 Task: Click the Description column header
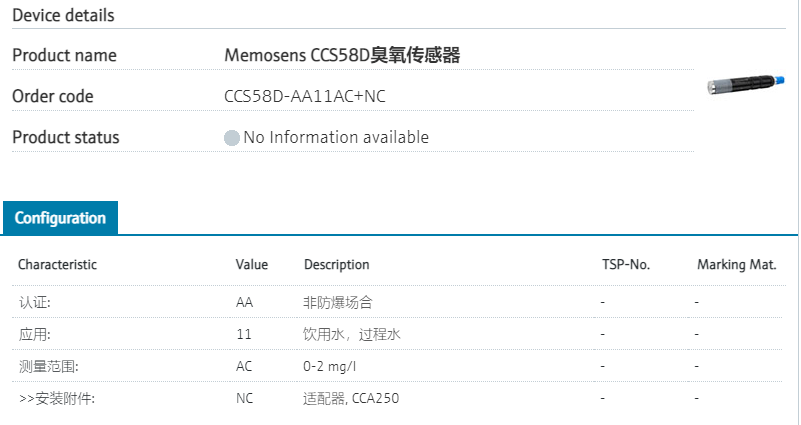coord(337,265)
